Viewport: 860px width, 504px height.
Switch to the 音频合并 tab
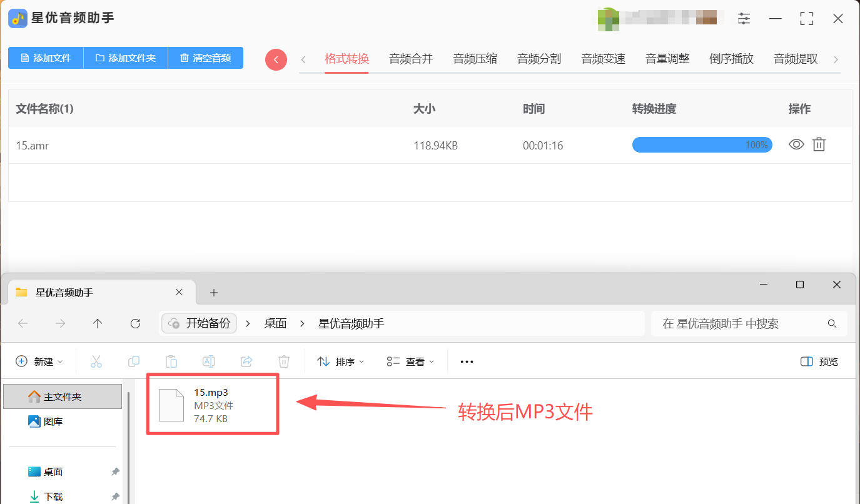tap(411, 59)
